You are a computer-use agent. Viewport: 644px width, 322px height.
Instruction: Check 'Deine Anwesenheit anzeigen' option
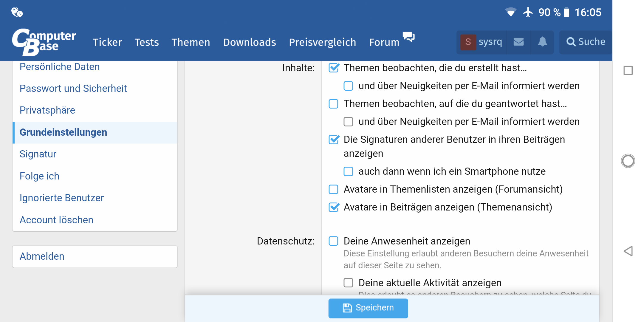pyautogui.click(x=334, y=241)
